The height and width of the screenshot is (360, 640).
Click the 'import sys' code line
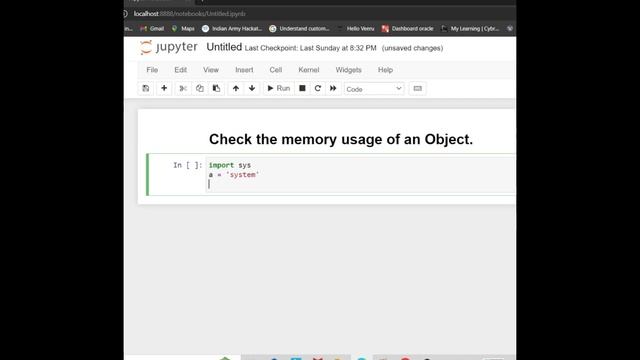click(230, 165)
